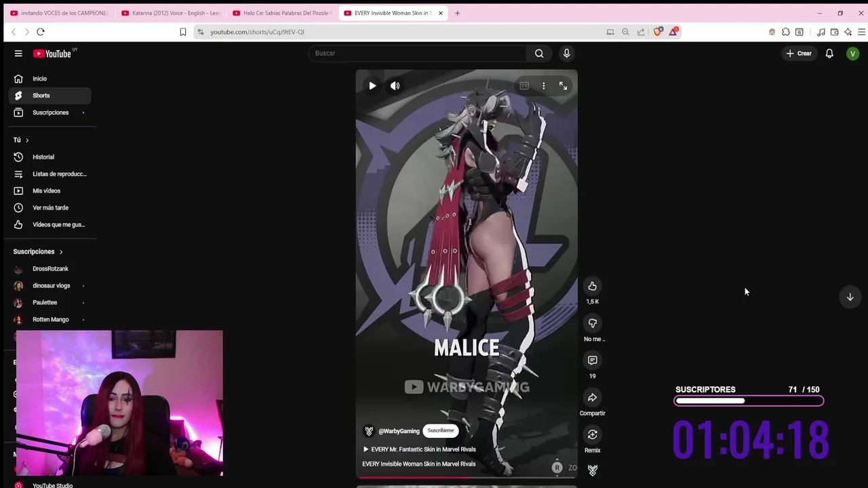Open Brave Leo AI assistant icon

[848, 32]
